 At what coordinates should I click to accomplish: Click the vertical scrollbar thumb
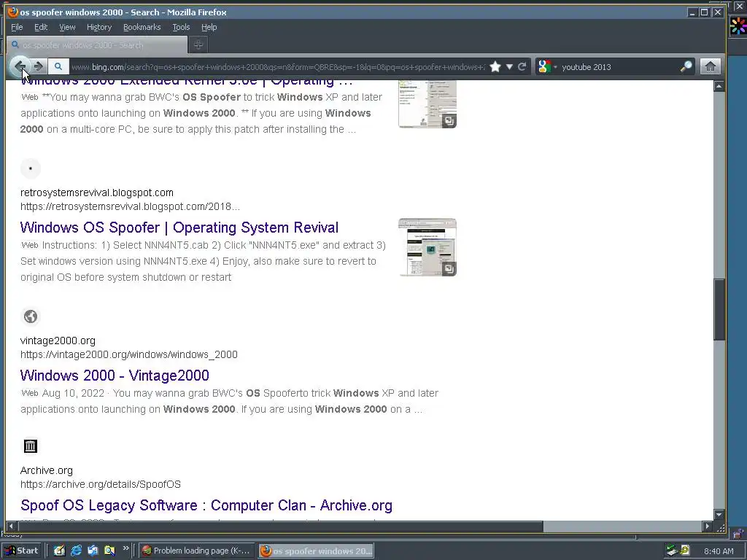coord(719,309)
